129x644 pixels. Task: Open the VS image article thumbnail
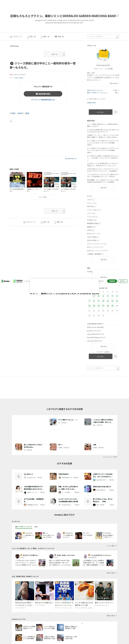tap(18, 180)
